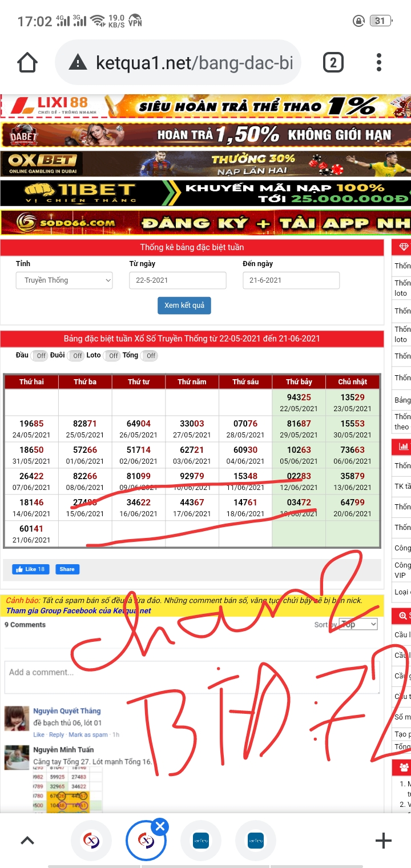Screen dimensions: 411x868
Task: Click the Thứ bảy column header
Action: pos(299,381)
